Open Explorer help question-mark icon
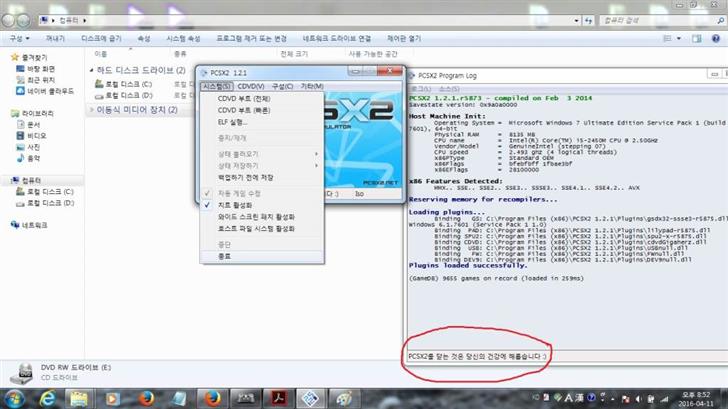 point(715,39)
